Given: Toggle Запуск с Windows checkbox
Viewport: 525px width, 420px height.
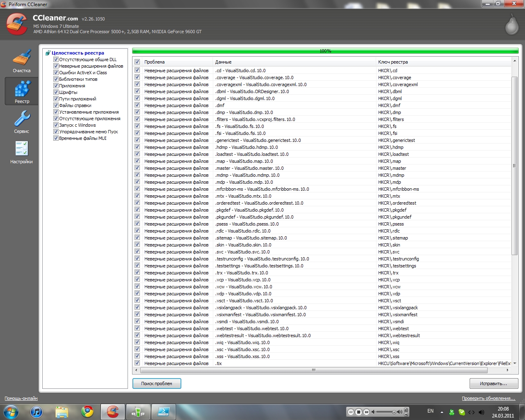Looking at the screenshot, I should click(x=56, y=125).
